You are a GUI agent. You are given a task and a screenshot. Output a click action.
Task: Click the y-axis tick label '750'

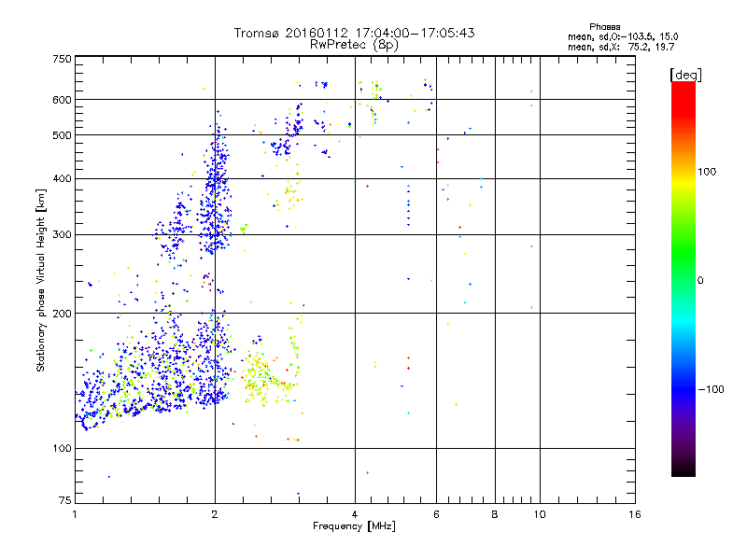(x=62, y=59)
